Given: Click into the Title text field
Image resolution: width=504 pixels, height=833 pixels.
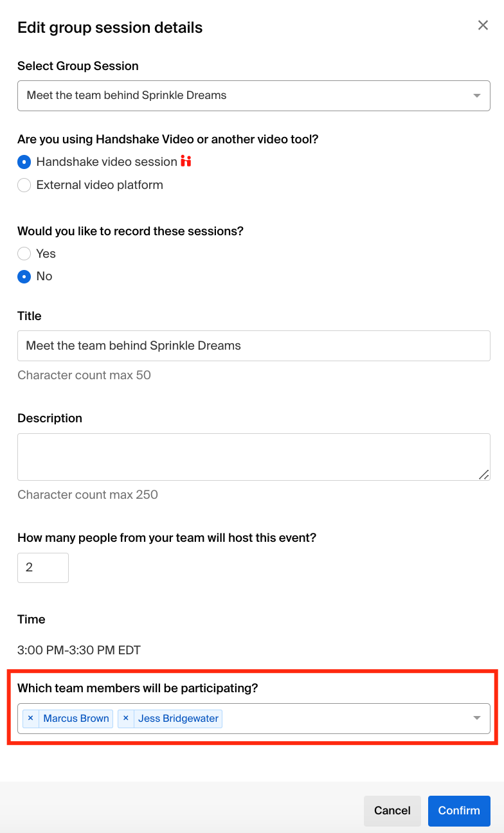Looking at the screenshot, I should click(253, 346).
